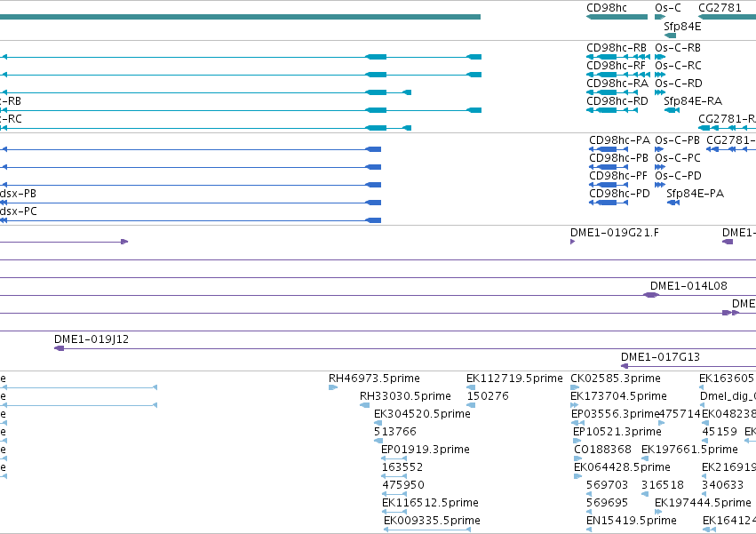Click the 45159 feature
Viewport: 756px width, 534px height.
pyautogui.click(x=704, y=441)
